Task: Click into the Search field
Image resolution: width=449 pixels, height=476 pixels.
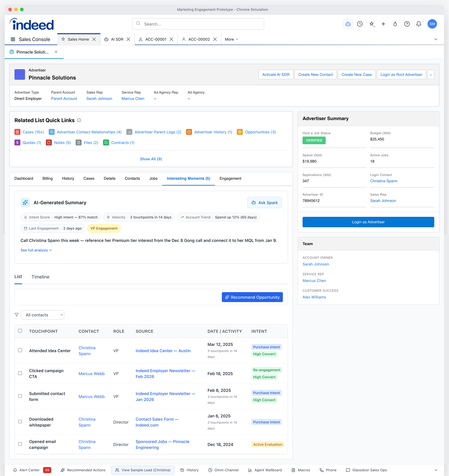Action: [x=198, y=24]
